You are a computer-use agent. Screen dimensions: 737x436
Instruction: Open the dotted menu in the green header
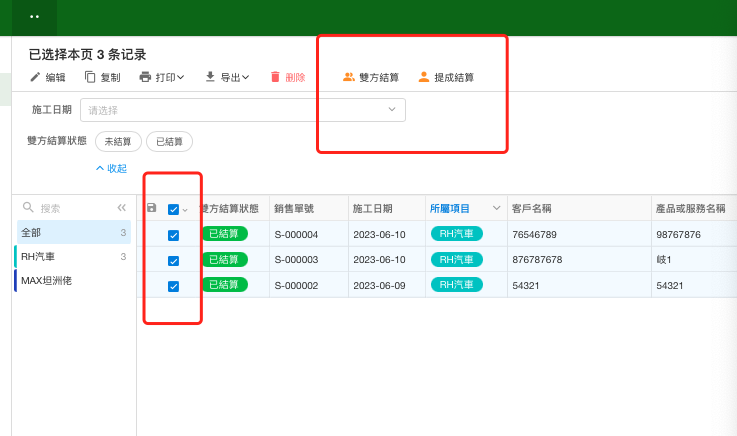34,17
